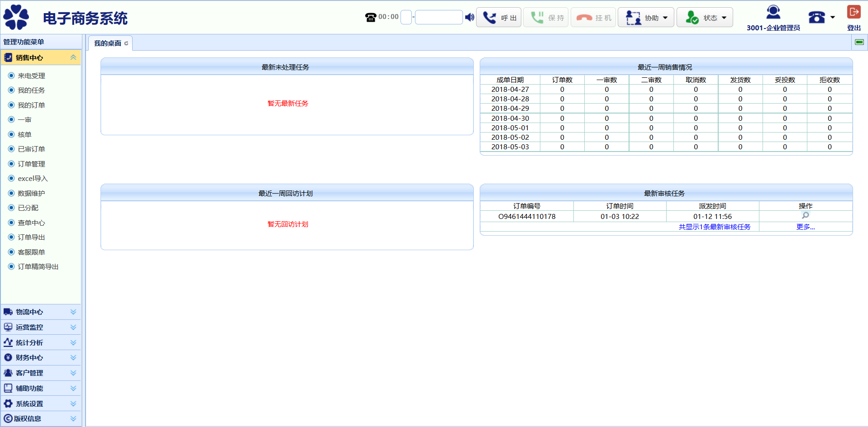Click the 统计分析 chart icon
Image resolution: width=868 pixels, height=427 pixels.
tap(8, 342)
